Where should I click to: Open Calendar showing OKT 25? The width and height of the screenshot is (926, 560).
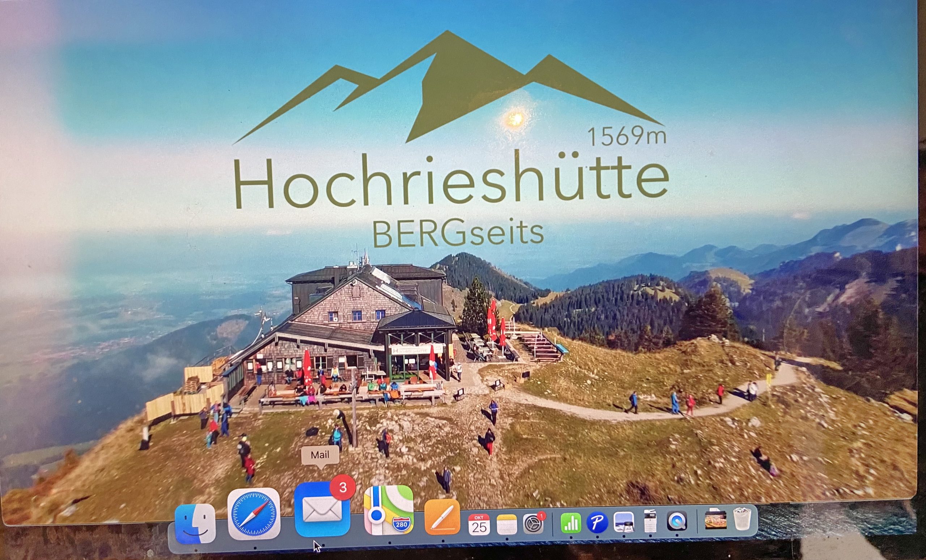point(479,524)
